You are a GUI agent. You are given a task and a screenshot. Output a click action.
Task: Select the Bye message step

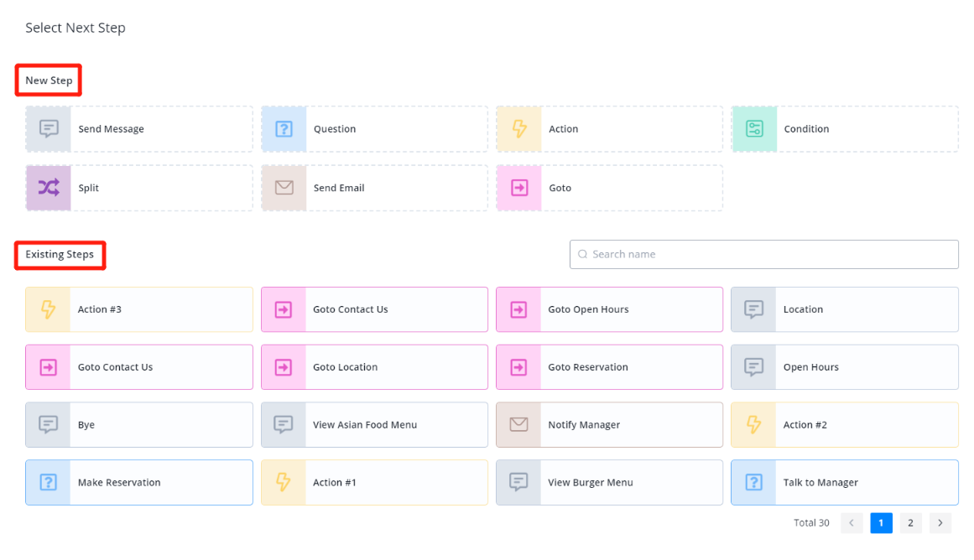click(139, 425)
